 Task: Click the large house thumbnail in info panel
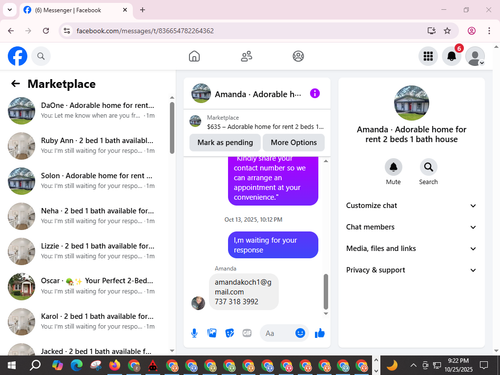click(x=412, y=103)
